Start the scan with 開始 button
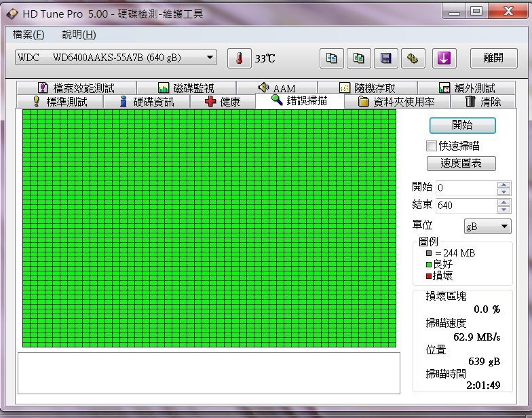This screenshot has height=418, width=532. pyautogui.click(x=463, y=125)
